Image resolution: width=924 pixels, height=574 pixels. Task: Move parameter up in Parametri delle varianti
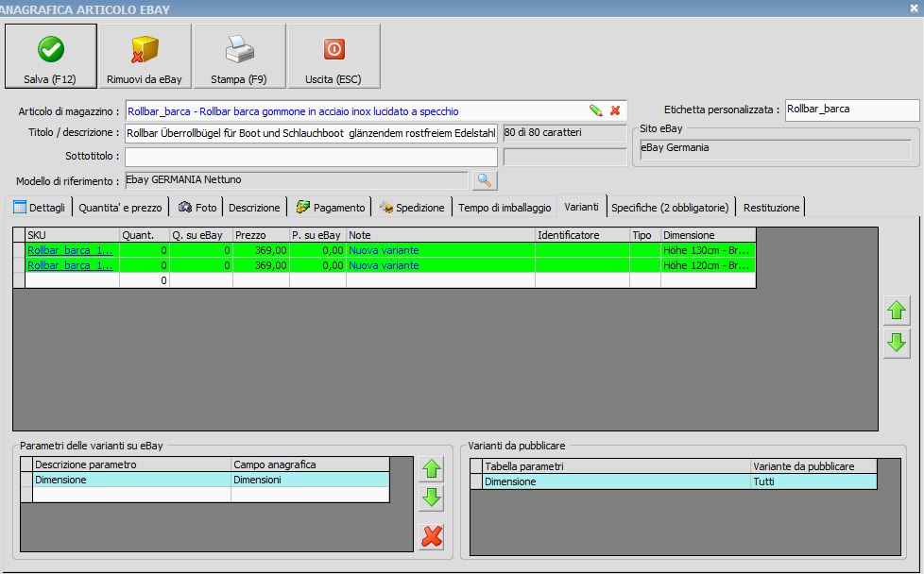coord(432,469)
